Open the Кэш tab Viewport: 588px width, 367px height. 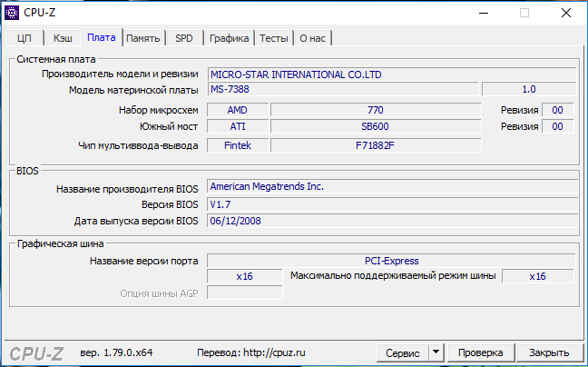pyautogui.click(x=63, y=38)
